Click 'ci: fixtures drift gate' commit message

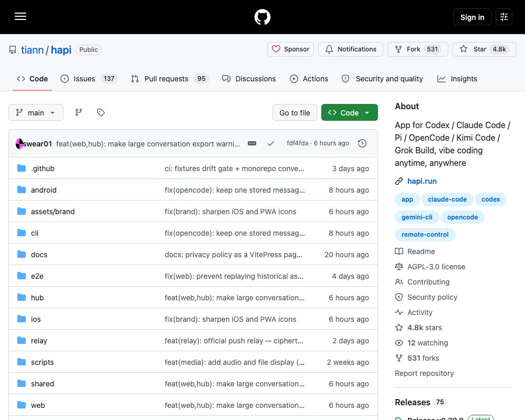(x=234, y=169)
